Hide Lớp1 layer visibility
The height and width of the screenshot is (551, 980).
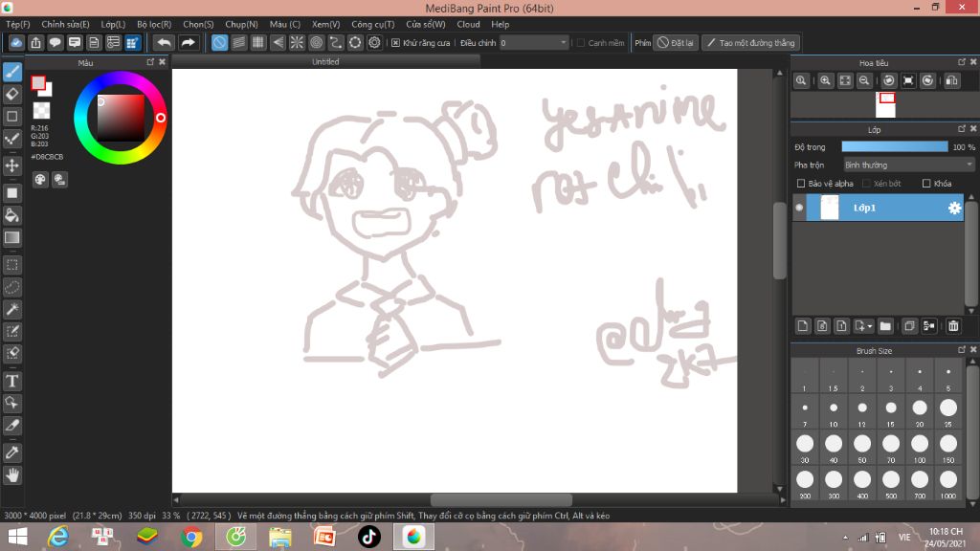click(x=799, y=208)
